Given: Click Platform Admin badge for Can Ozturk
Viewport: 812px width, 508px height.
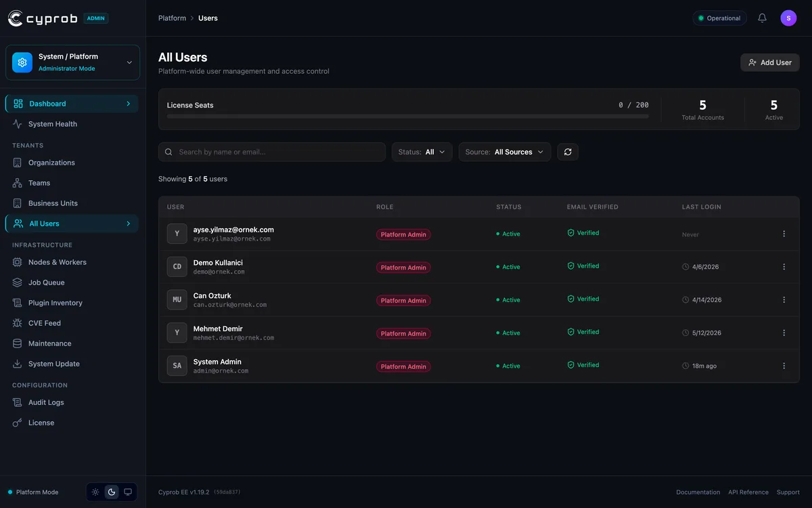Looking at the screenshot, I should 403,300.
